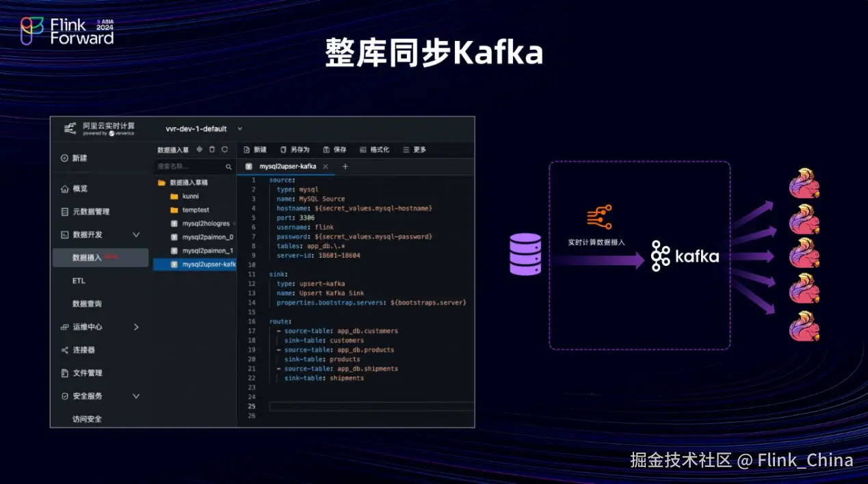The image size is (868, 484).
Task: Switch to the mysql2upser-kafka editor tab
Action: coord(287,166)
